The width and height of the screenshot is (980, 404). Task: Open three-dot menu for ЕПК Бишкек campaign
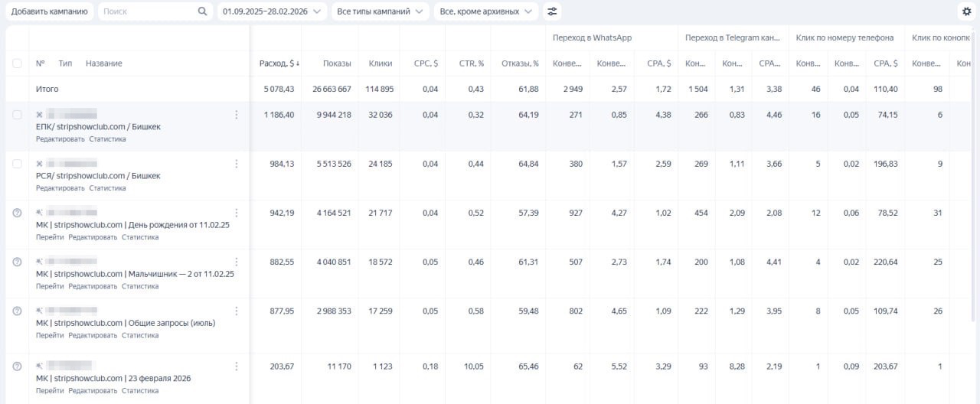(x=236, y=115)
